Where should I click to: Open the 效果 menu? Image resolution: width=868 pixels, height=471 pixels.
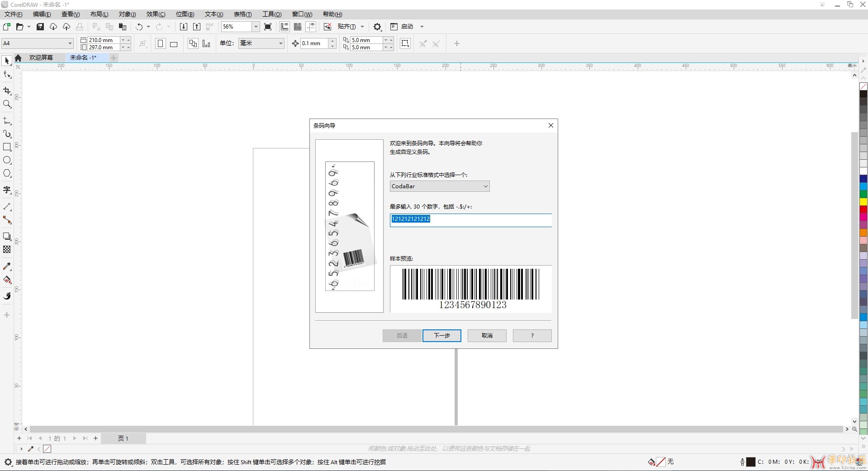(x=156, y=14)
